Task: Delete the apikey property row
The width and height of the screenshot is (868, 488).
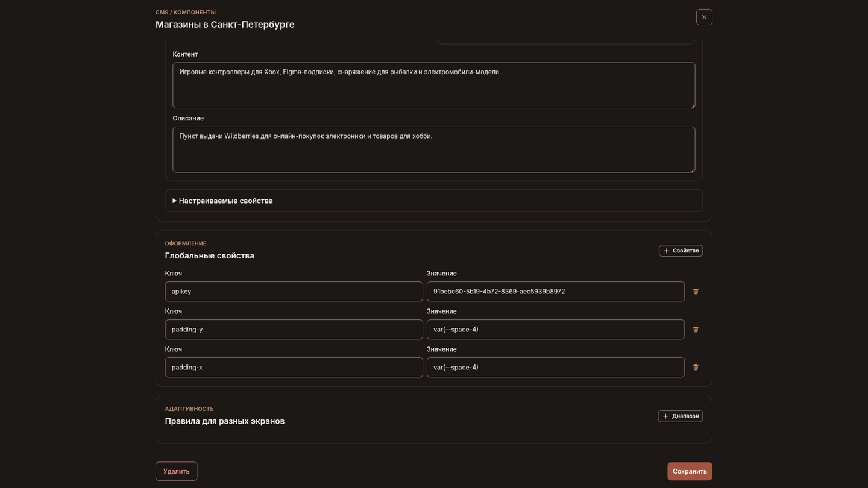Action: [696, 292]
